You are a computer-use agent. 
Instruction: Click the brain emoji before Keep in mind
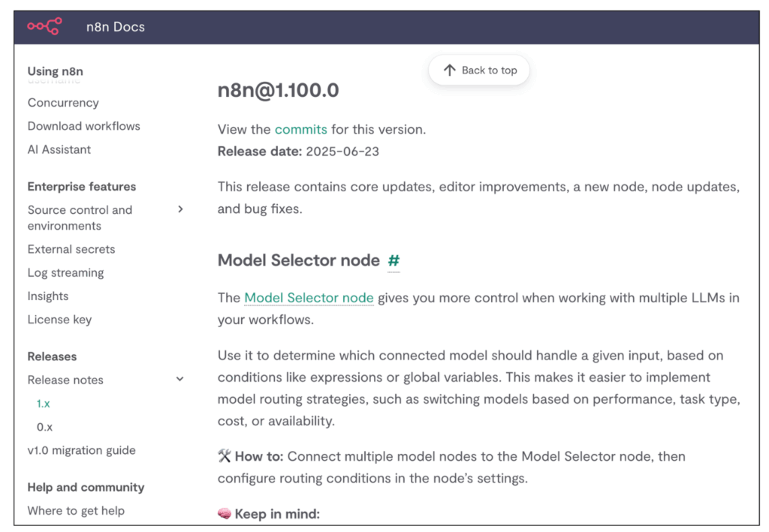(x=223, y=513)
